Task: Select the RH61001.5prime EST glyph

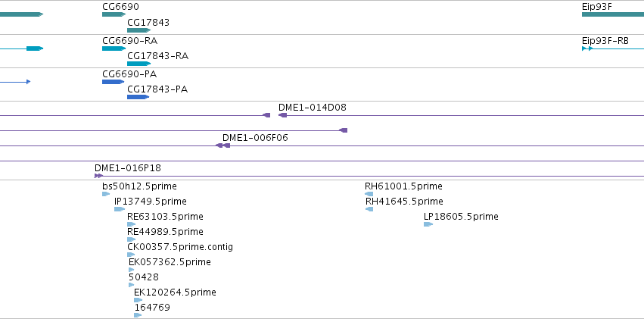Action: pos(369,194)
